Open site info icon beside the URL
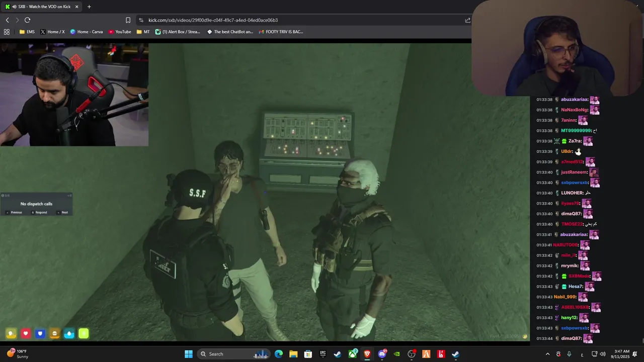The height and width of the screenshot is (362, 644). (x=141, y=20)
